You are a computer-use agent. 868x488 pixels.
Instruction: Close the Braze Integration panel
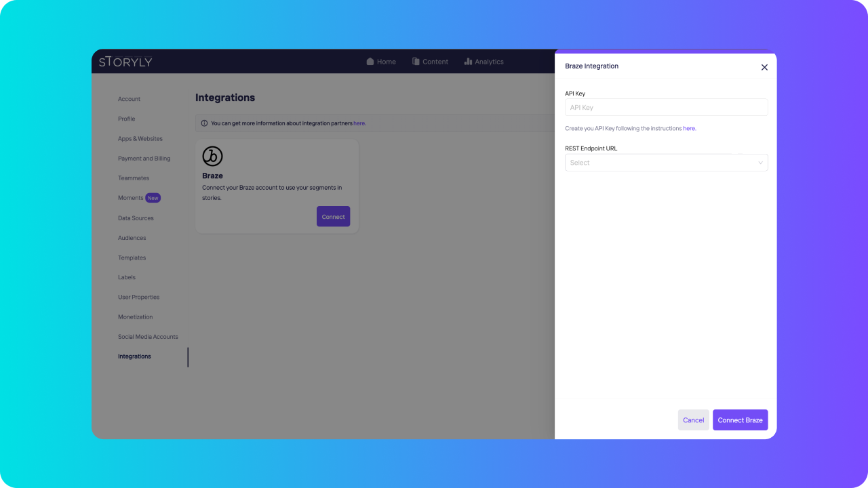click(x=764, y=67)
